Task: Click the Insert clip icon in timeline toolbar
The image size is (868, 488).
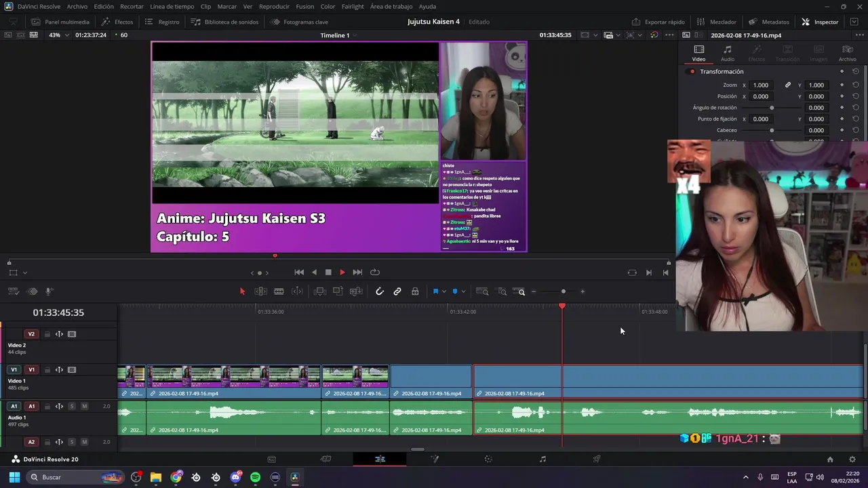Action: point(320,291)
